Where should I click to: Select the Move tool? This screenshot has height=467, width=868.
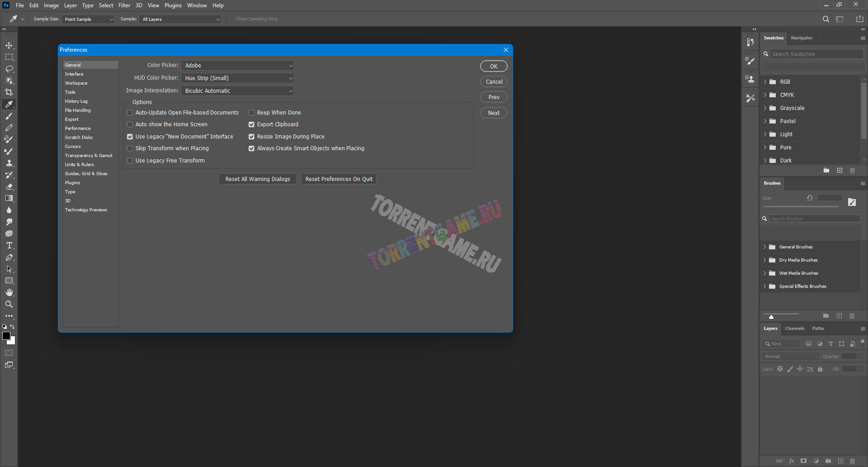pos(9,46)
